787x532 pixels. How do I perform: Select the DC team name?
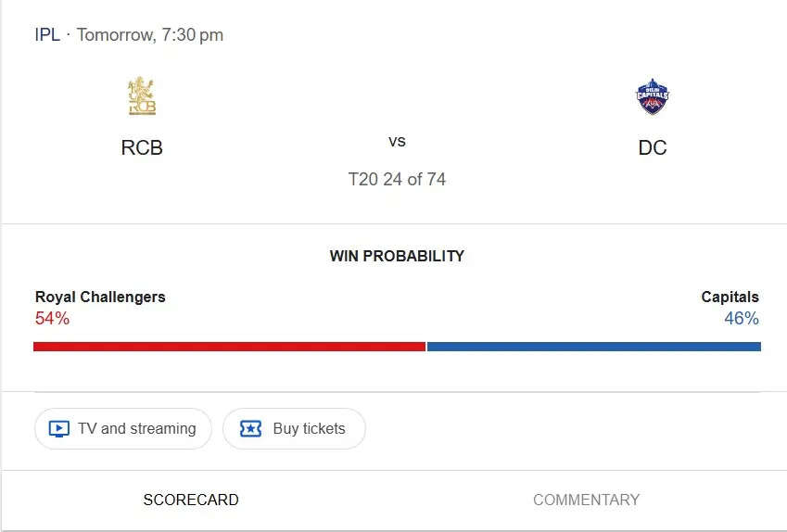[653, 147]
